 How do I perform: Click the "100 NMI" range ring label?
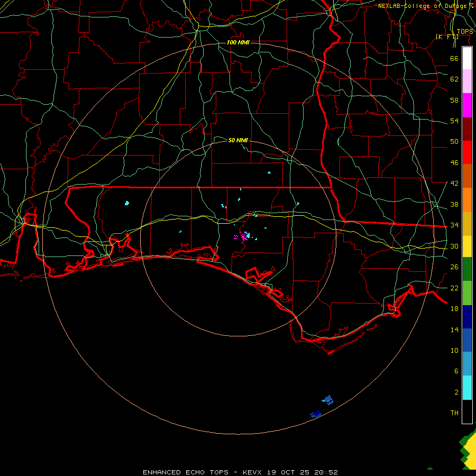[x=238, y=42]
